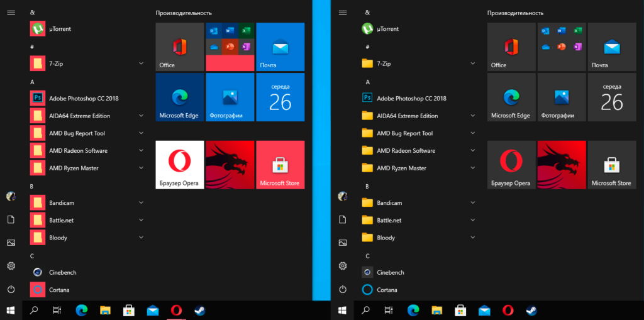Screen dimensions: 644x320
Task: Open Task View in the left taskbar
Action: [57, 311]
